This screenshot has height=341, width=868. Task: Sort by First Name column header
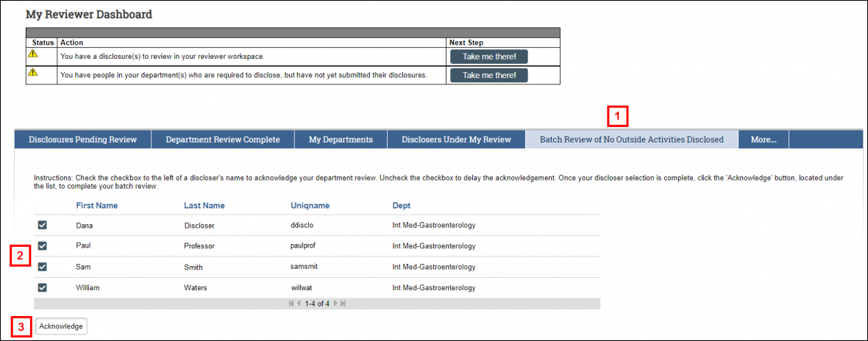tap(97, 206)
